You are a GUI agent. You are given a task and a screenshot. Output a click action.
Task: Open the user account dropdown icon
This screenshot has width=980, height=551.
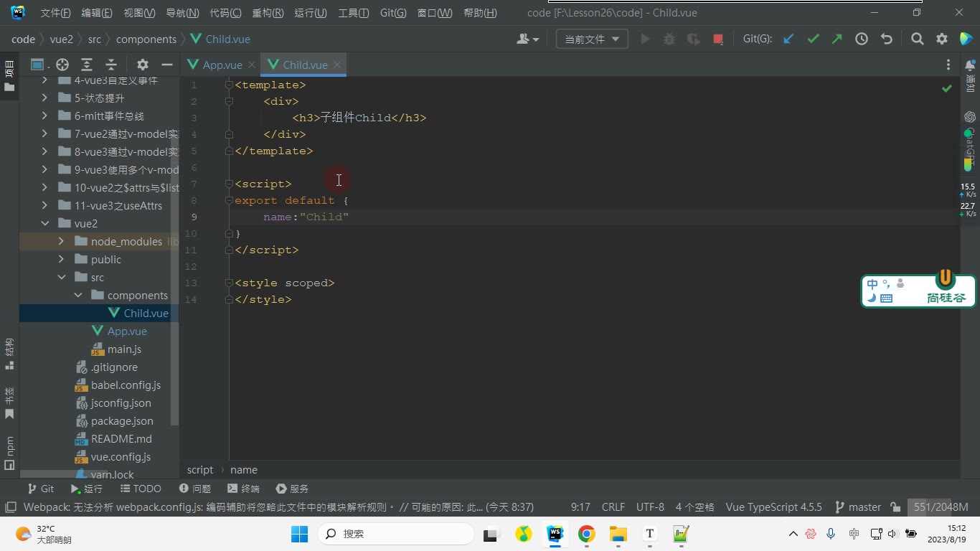(x=527, y=39)
